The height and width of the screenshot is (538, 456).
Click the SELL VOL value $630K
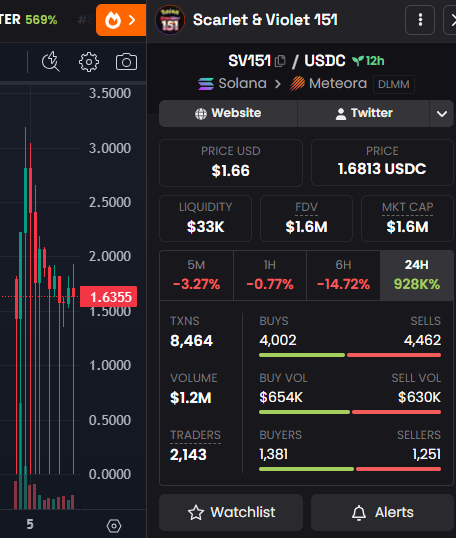click(419, 397)
